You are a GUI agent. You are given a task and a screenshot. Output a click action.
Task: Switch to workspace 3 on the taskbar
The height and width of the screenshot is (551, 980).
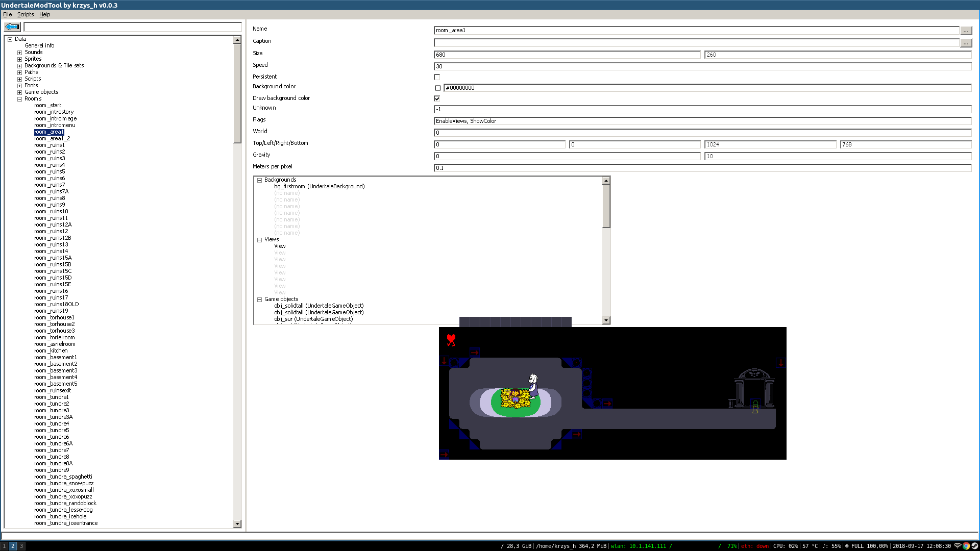point(21,546)
